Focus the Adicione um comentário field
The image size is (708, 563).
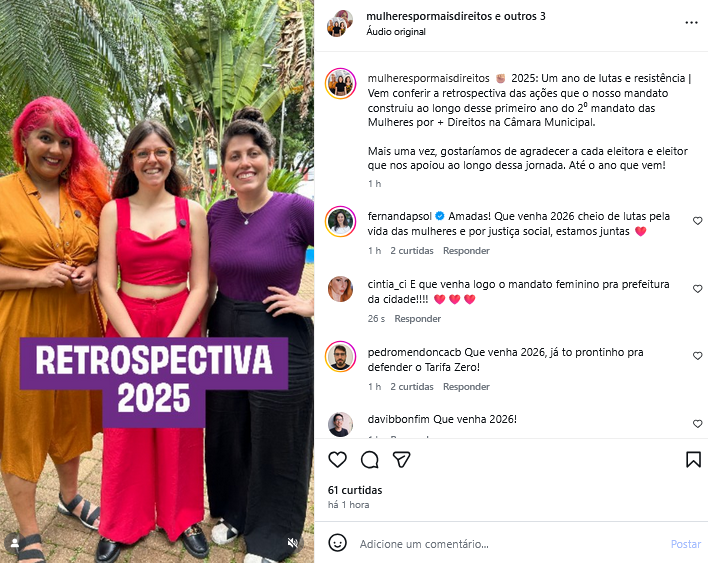click(x=510, y=544)
